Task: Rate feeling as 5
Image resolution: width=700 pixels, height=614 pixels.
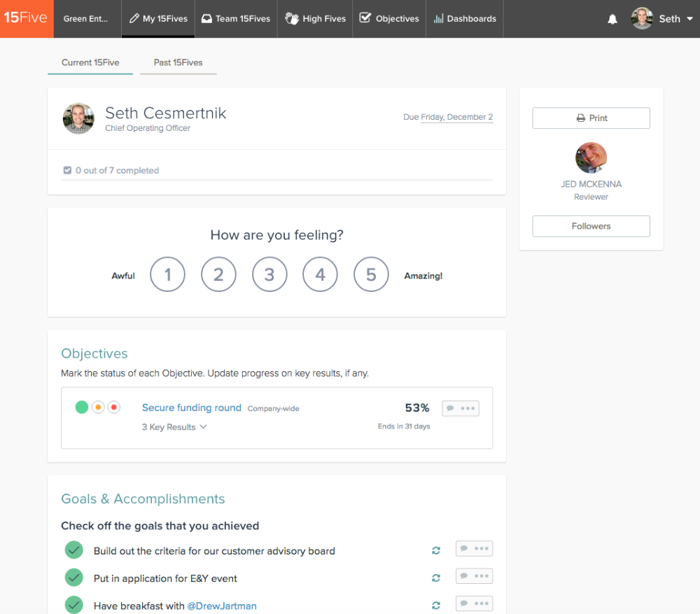Action: tap(371, 274)
